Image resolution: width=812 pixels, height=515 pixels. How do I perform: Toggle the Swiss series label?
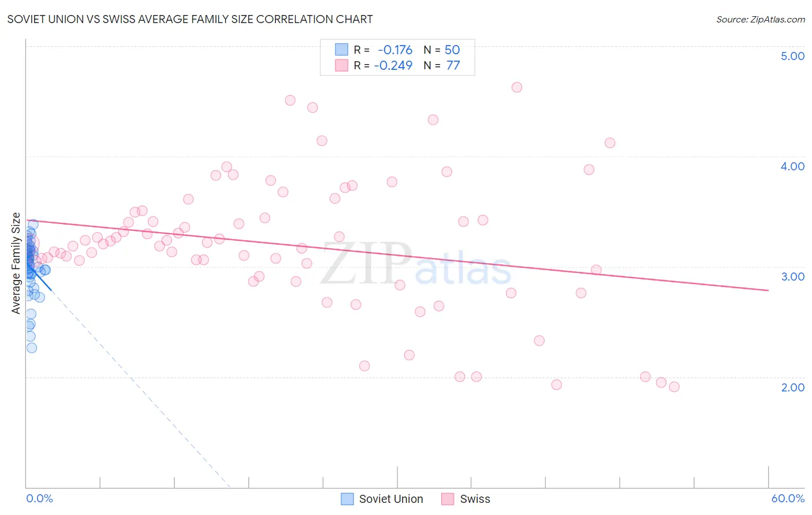pyautogui.click(x=475, y=499)
